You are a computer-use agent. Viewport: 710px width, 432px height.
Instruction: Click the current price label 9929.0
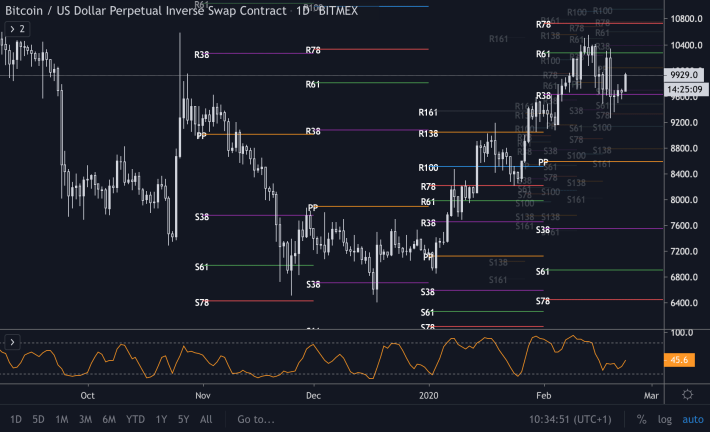pos(684,75)
